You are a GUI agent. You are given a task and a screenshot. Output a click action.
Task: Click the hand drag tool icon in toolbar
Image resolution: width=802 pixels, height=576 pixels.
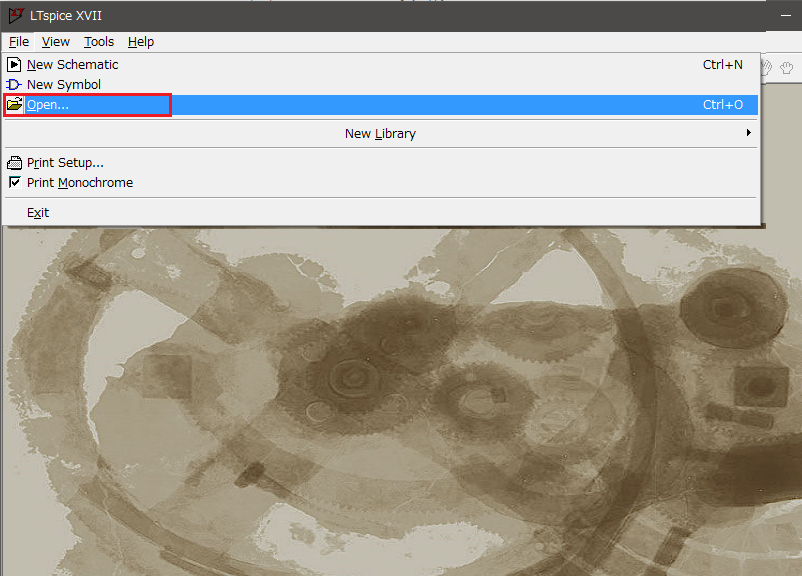click(x=787, y=67)
